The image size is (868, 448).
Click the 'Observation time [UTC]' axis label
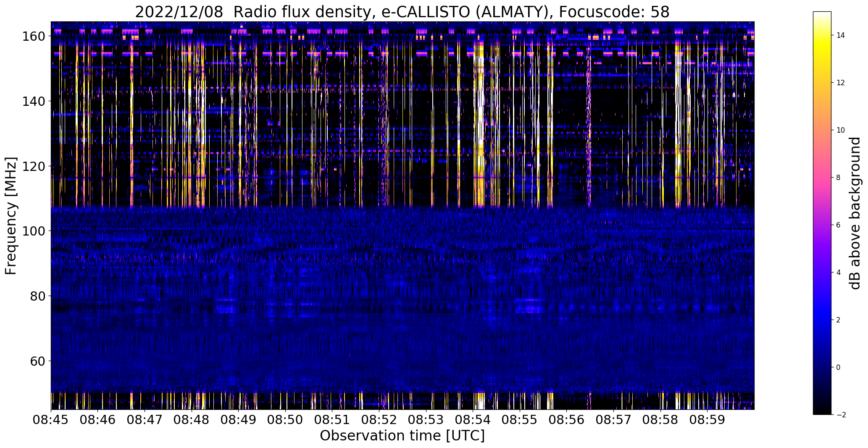coord(402,435)
